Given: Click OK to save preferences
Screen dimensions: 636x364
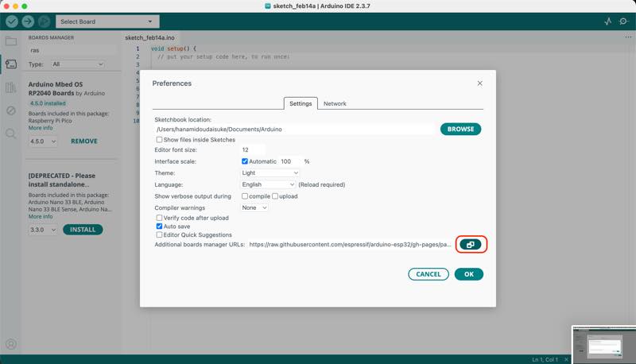Looking at the screenshot, I should point(469,274).
